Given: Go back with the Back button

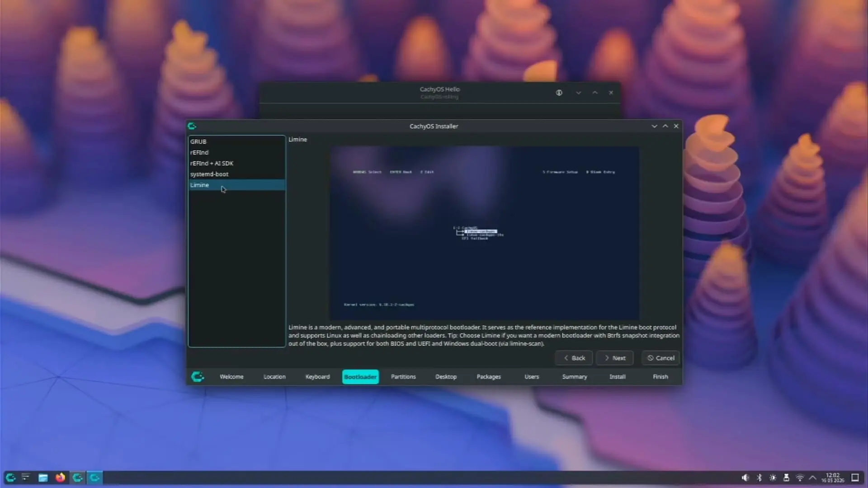Looking at the screenshot, I should click(x=574, y=358).
